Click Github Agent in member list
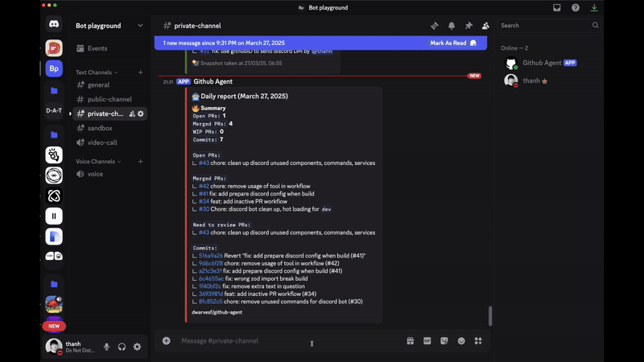644x362 pixels. pos(550,63)
